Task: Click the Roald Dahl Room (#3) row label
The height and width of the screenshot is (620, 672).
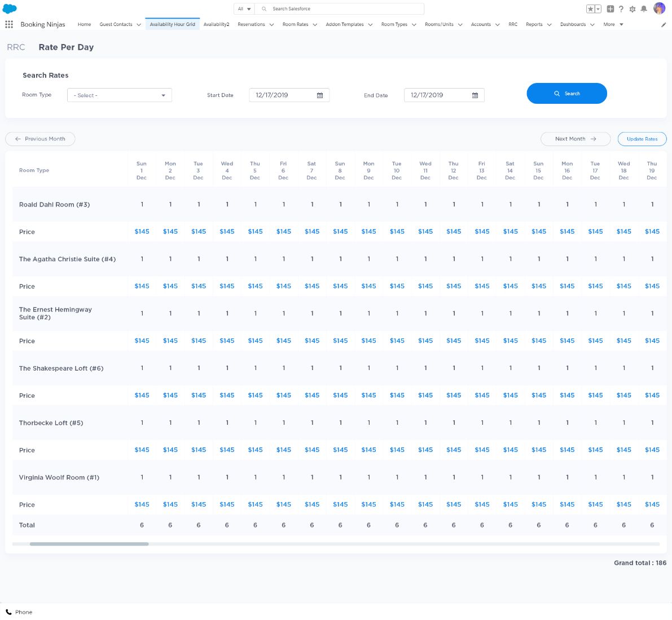Action: (x=54, y=205)
